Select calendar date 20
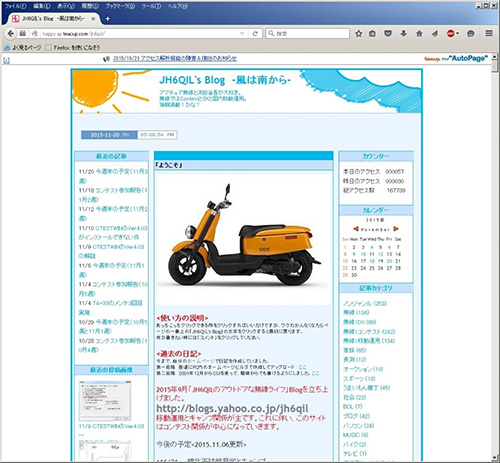 coord(389,261)
